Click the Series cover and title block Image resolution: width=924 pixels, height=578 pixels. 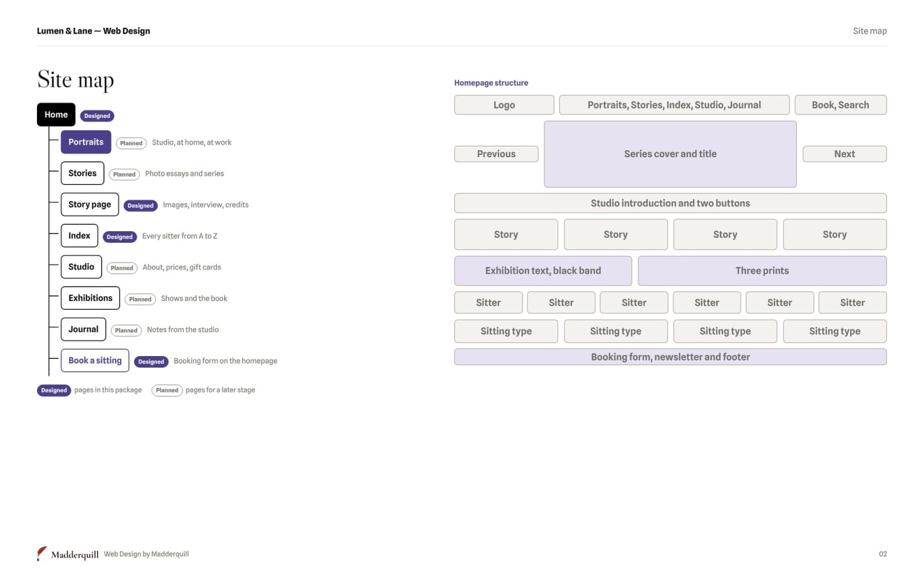(670, 154)
